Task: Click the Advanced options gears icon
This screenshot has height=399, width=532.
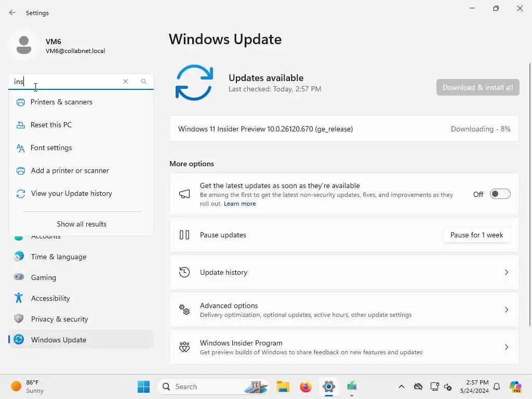Action: tap(184, 310)
